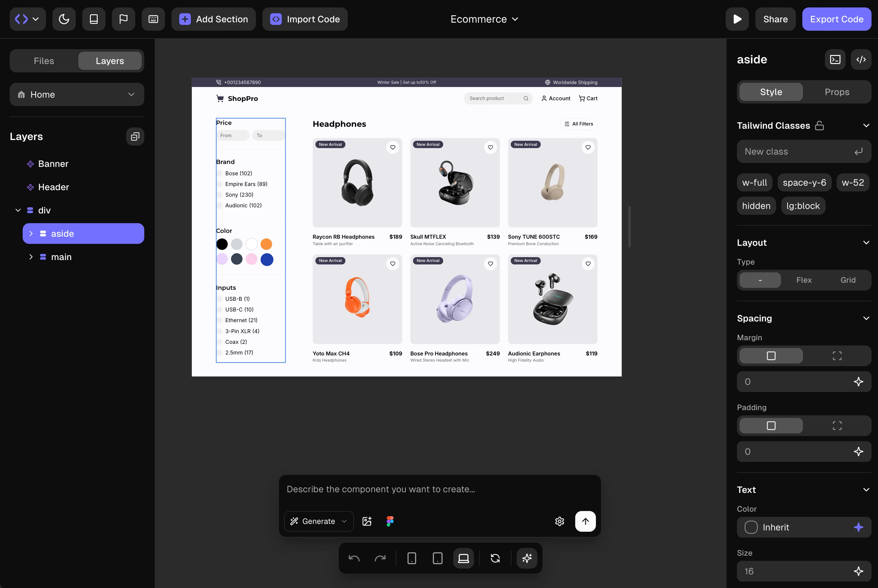Click margin value sparkle icon

tap(859, 382)
